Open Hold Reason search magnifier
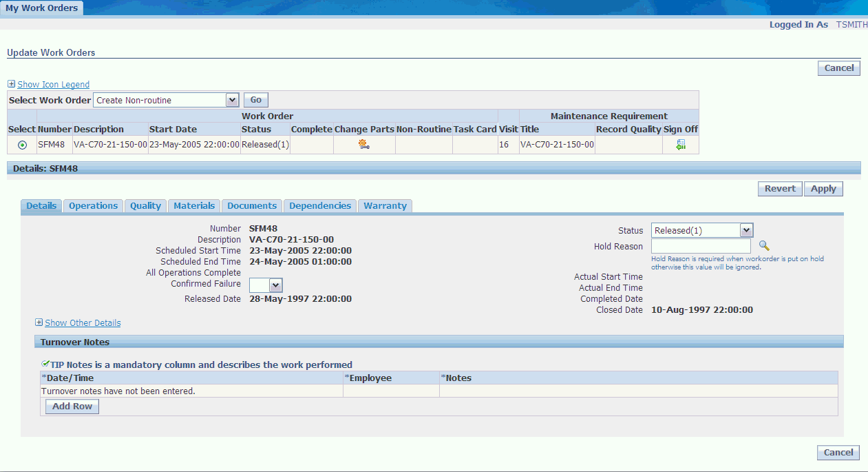This screenshot has width=868, height=472. tap(764, 245)
